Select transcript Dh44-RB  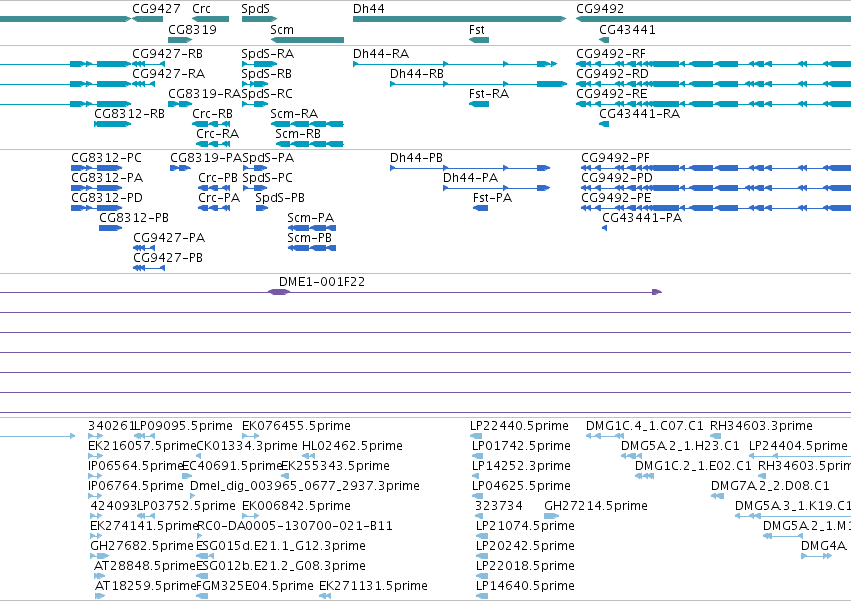click(x=479, y=84)
